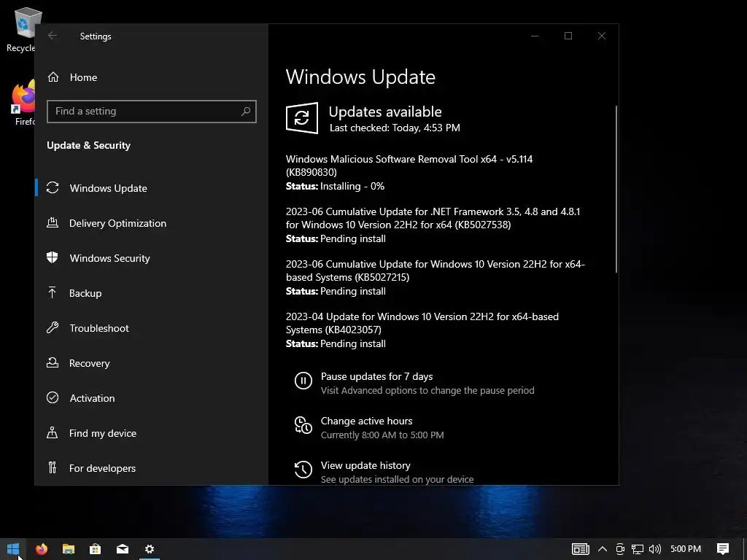Image resolution: width=747 pixels, height=560 pixels.
Task: Click the Update & Security heading
Action: point(88,145)
